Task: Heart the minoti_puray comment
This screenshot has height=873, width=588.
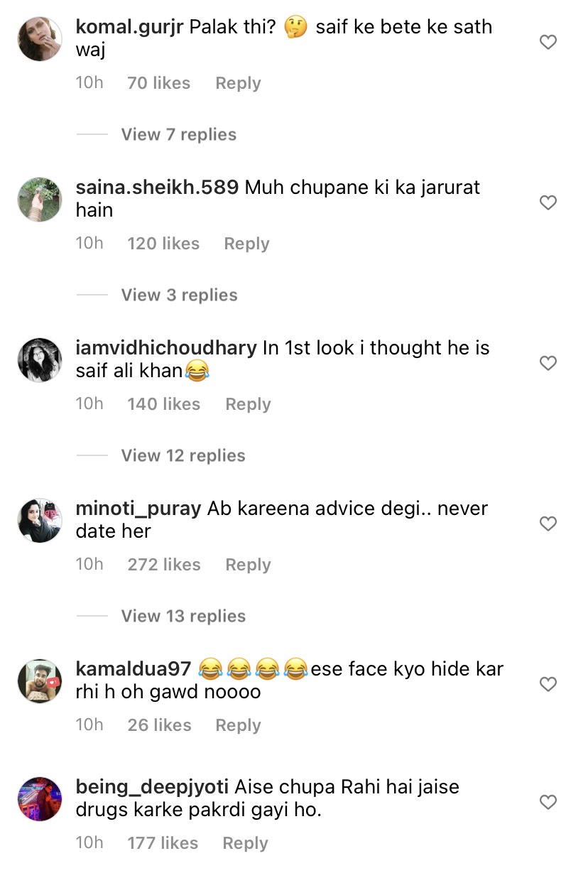Action: 548,524
